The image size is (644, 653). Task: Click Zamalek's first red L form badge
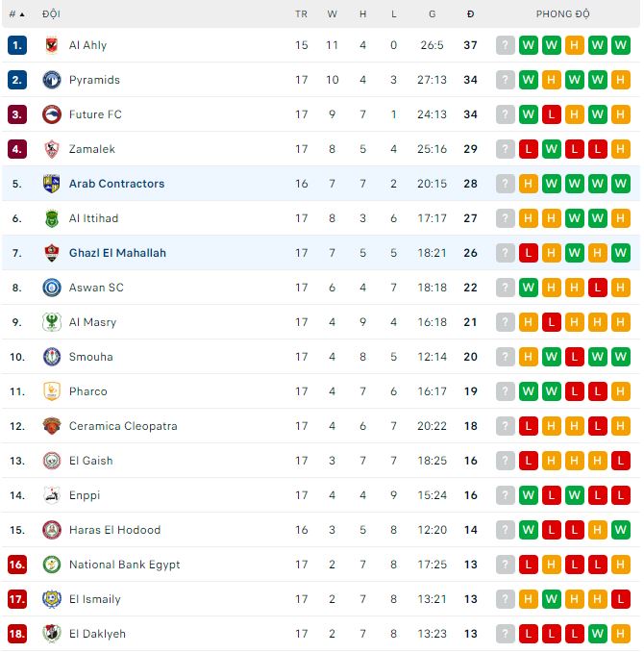tap(529, 149)
